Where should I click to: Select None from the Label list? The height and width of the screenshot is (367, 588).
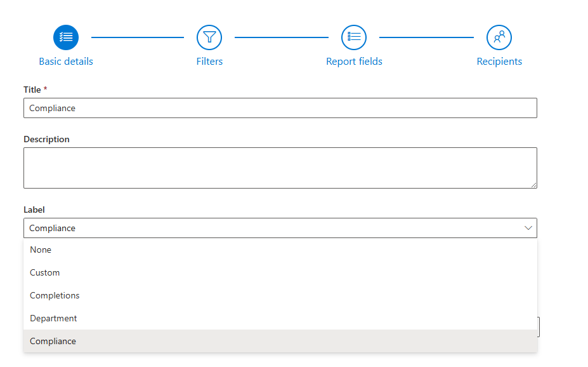point(41,250)
